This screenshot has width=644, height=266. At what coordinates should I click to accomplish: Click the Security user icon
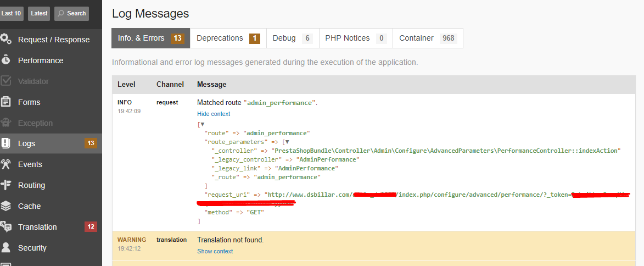point(6,247)
